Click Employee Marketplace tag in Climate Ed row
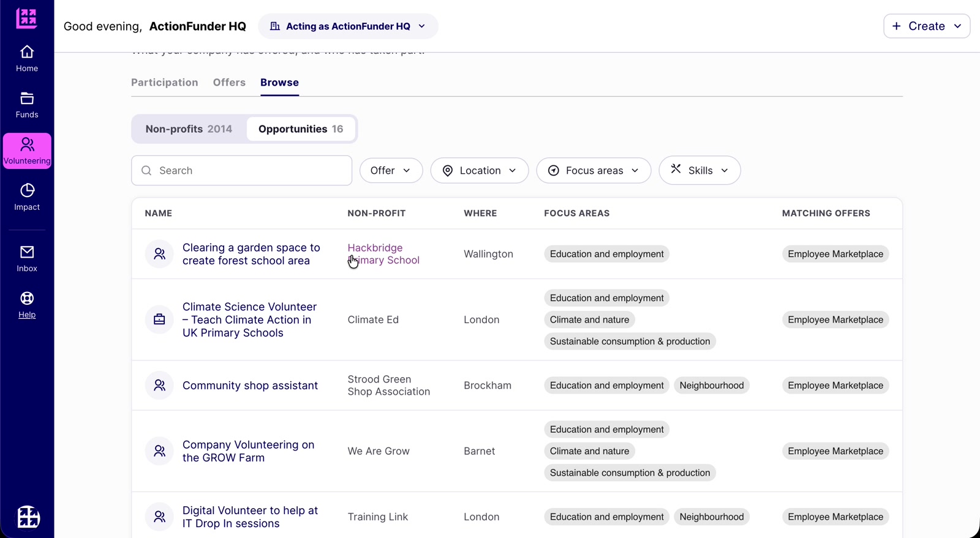The width and height of the screenshot is (980, 538). pos(835,319)
